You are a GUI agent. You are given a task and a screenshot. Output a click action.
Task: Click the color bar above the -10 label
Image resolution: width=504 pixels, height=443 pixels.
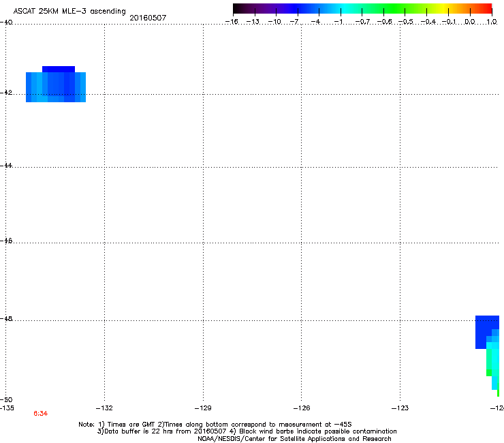276,9
